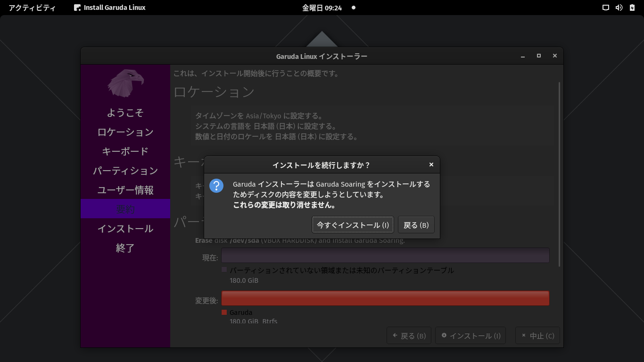The image size is (644, 362).
Task: Maximize the Garuda installer window
Action: coord(539,56)
